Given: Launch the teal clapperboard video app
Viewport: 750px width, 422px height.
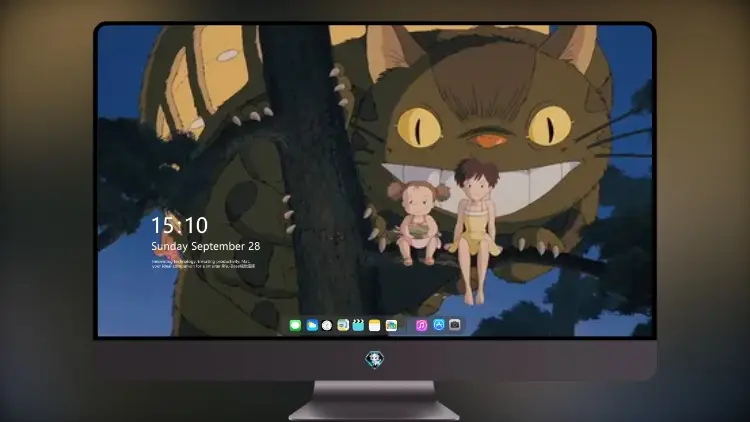Looking at the screenshot, I should coord(358,325).
